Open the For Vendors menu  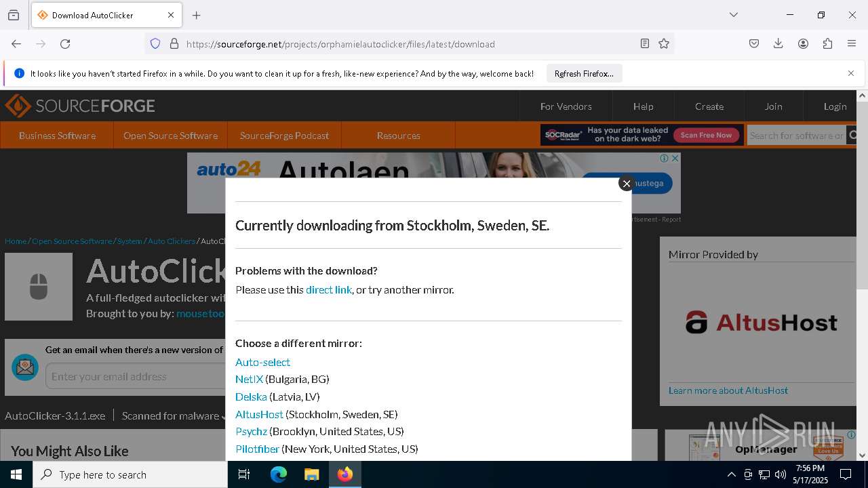pos(566,106)
